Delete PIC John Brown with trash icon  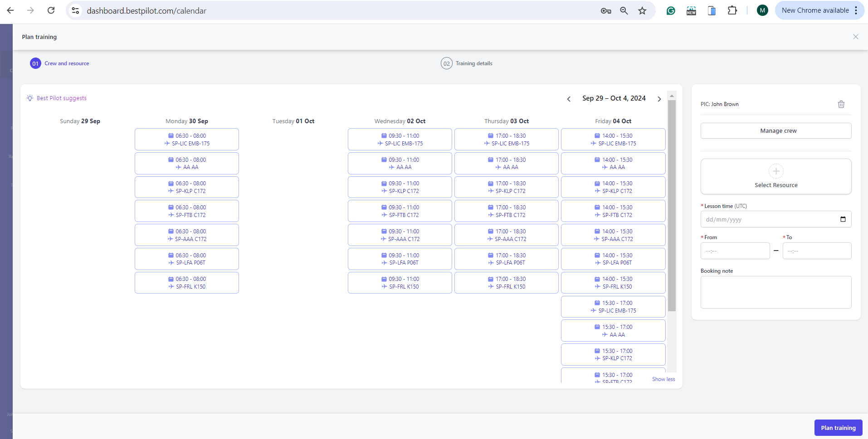click(x=841, y=104)
